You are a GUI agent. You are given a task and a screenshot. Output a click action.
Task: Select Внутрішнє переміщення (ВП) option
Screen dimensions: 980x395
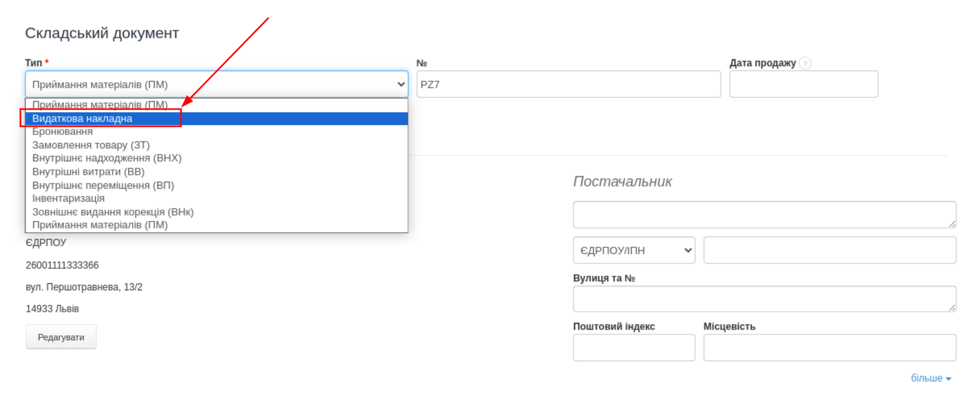pyautogui.click(x=103, y=185)
